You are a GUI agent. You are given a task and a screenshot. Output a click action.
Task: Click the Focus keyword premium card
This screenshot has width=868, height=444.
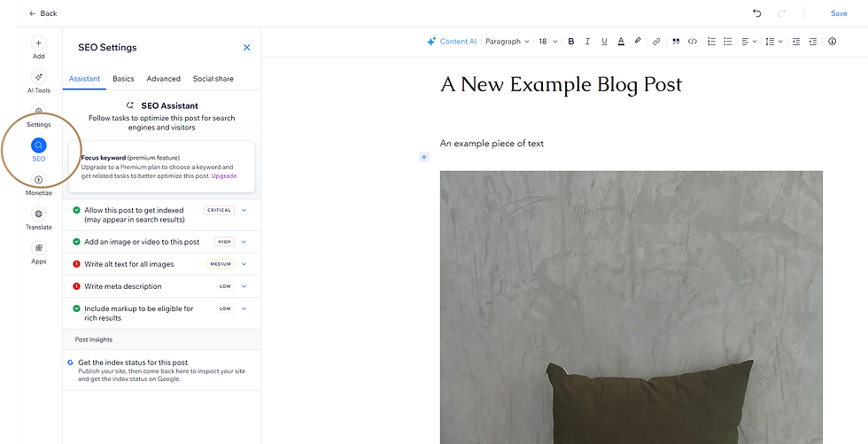[161, 167]
